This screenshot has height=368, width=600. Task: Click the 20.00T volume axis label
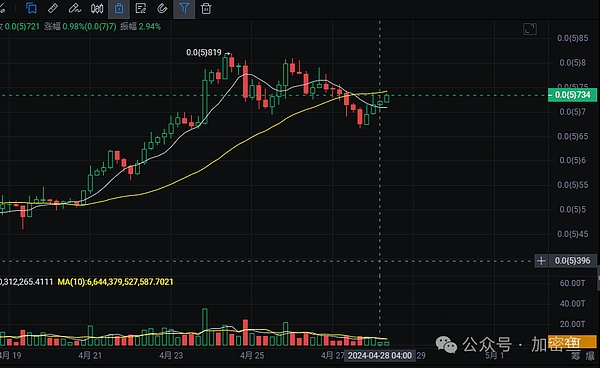pyautogui.click(x=572, y=324)
